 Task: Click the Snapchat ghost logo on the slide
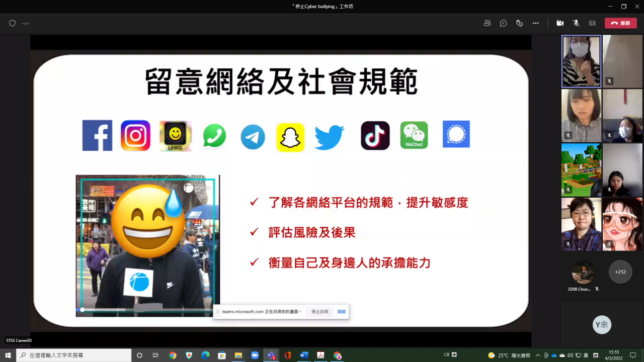coord(290,137)
